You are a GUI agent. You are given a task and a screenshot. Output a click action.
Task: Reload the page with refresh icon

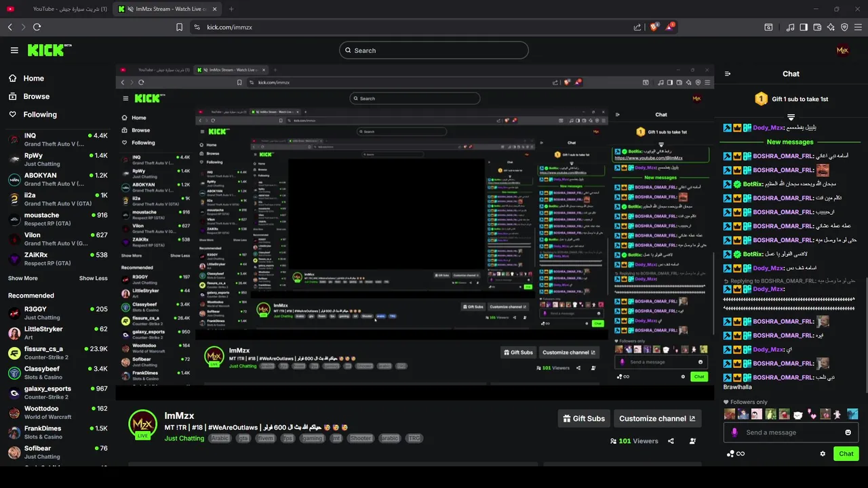point(37,27)
